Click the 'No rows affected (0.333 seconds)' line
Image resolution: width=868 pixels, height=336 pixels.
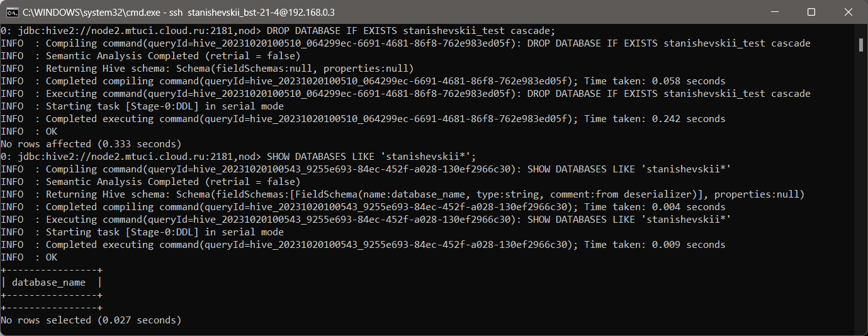91,144
